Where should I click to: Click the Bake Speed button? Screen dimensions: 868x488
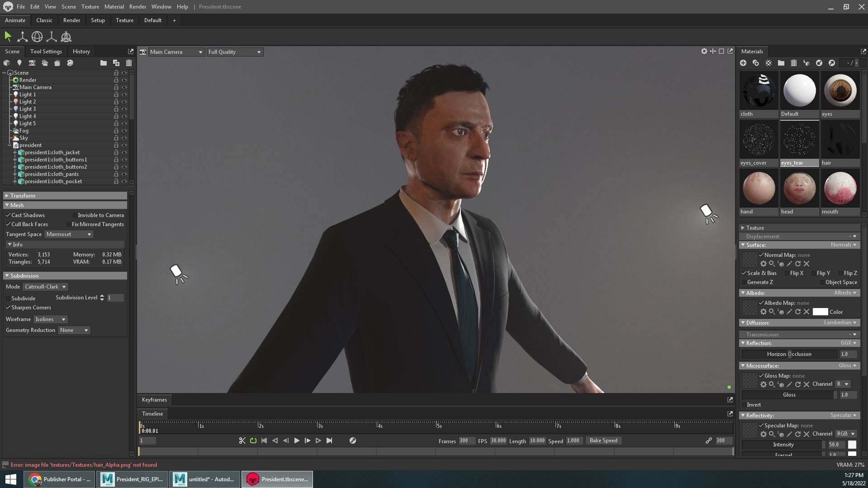click(603, 441)
